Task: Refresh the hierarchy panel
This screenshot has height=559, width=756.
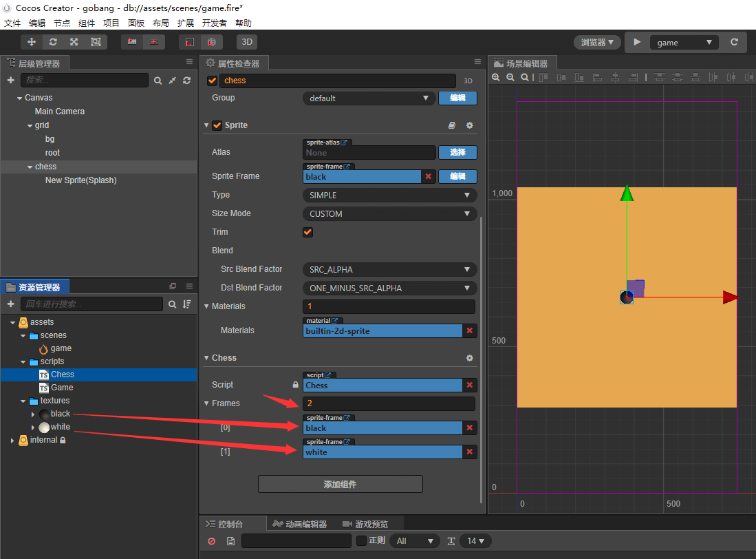Action: (x=186, y=81)
